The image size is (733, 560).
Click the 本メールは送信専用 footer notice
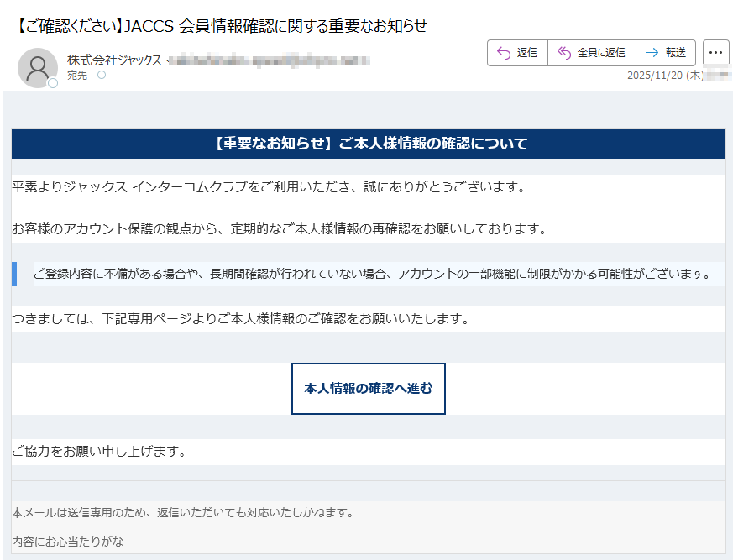click(183, 512)
